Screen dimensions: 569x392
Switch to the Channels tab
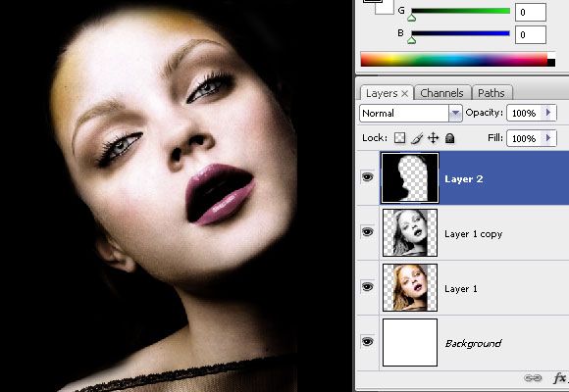coord(441,93)
